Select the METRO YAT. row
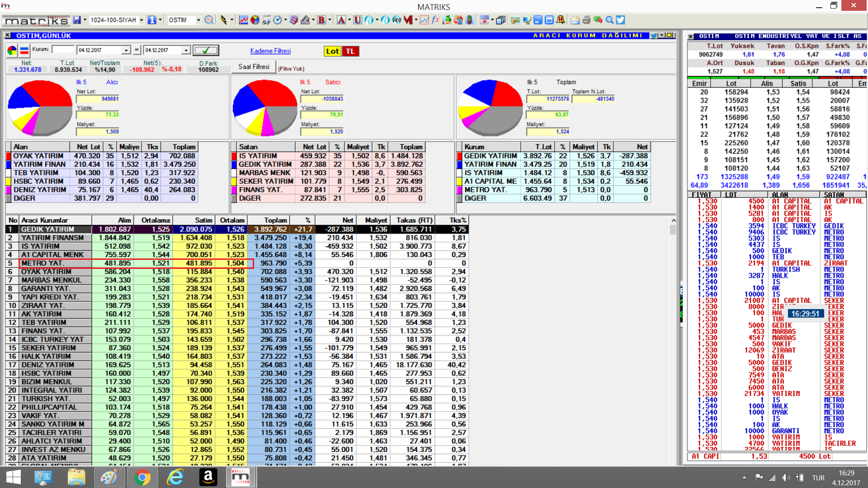 click(x=237, y=263)
